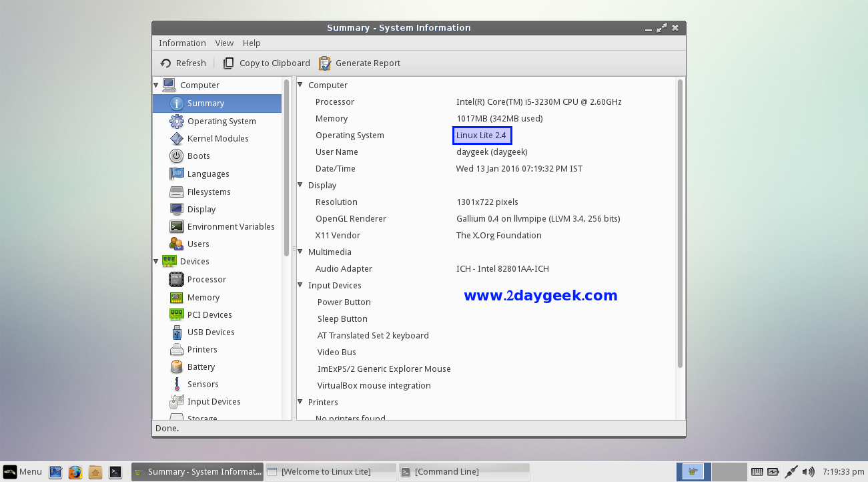Collapse the Display section in details pane
This screenshot has height=482, width=868.
pyautogui.click(x=300, y=186)
